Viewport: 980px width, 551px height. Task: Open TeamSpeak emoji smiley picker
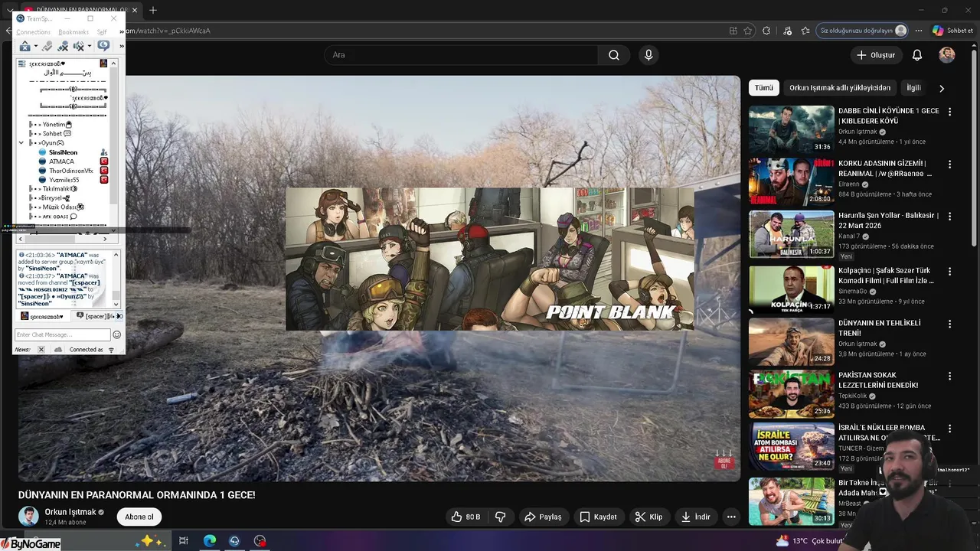pyautogui.click(x=117, y=334)
